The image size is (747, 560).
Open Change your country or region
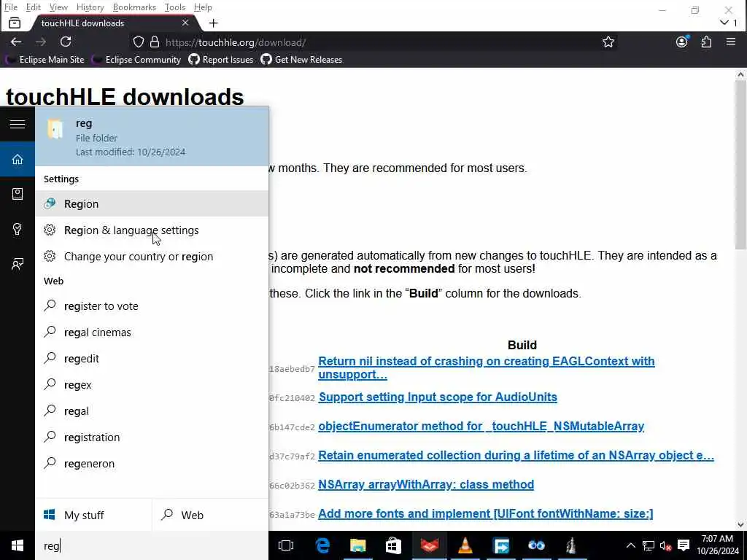[152, 256]
